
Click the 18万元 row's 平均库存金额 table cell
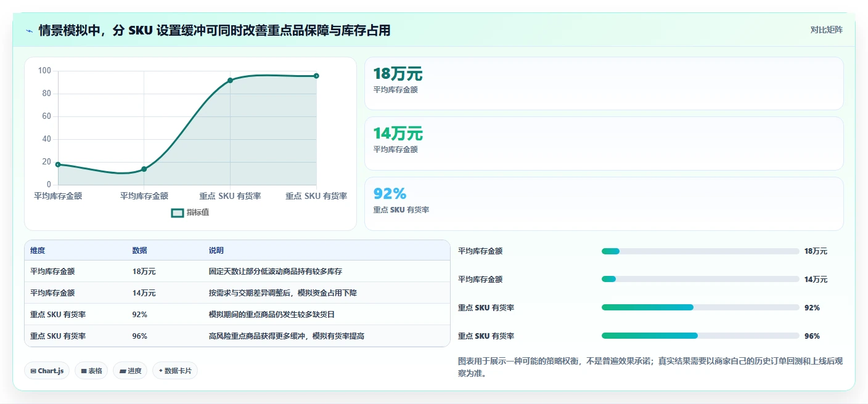pos(52,272)
